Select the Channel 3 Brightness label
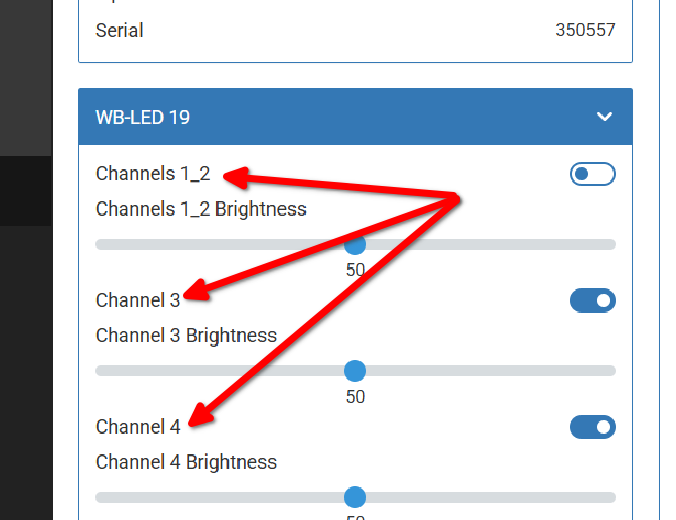The height and width of the screenshot is (520, 676). coord(186,335)
